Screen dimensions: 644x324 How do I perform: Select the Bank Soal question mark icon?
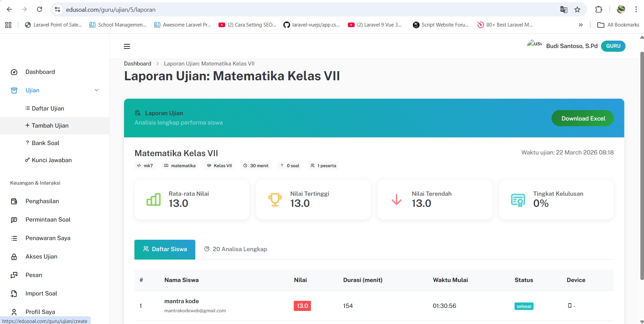point(27,143)
